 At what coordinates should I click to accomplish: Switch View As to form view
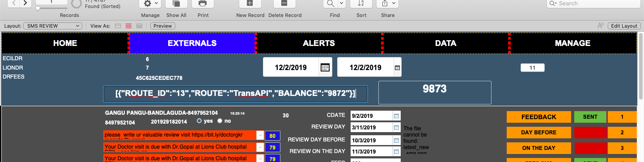click(119, 26)
